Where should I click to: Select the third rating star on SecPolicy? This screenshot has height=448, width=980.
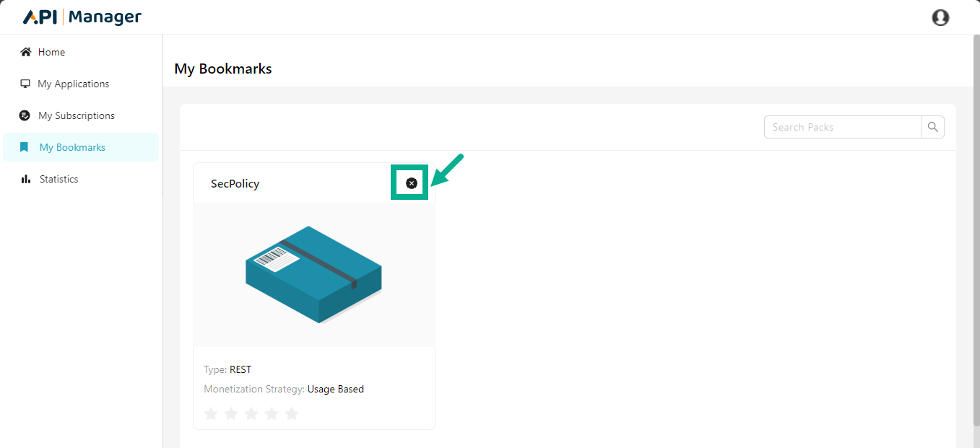tap(251, 413)
